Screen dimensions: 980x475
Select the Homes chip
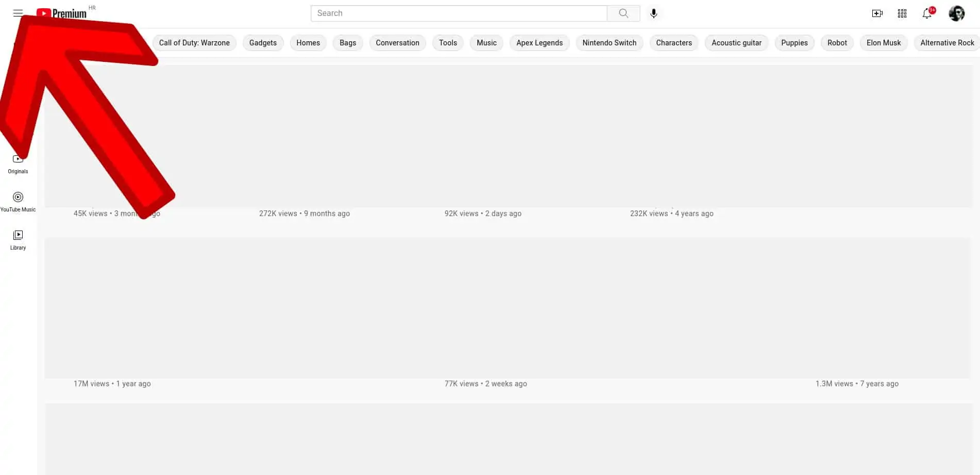[308, 43]
